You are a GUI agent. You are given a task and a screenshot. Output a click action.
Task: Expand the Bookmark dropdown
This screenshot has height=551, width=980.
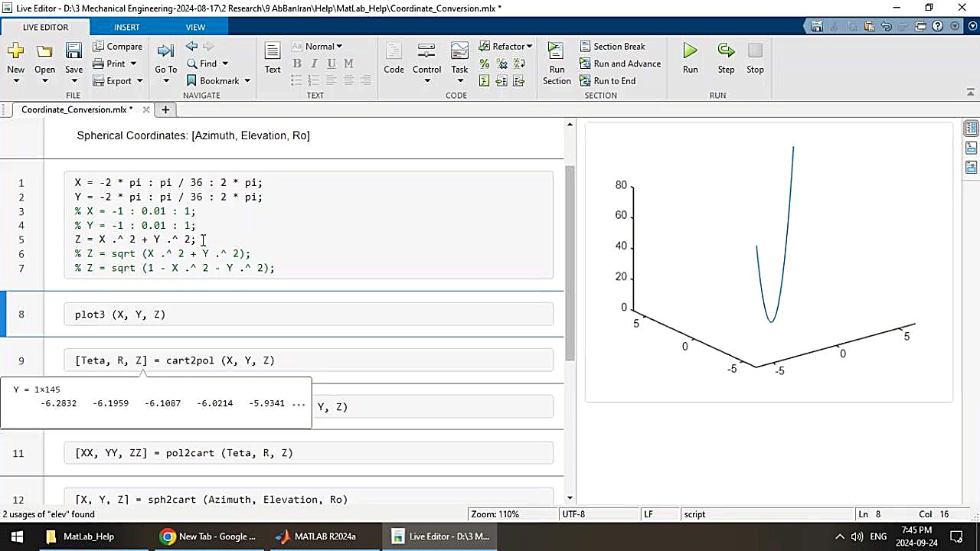coord(247,81)
